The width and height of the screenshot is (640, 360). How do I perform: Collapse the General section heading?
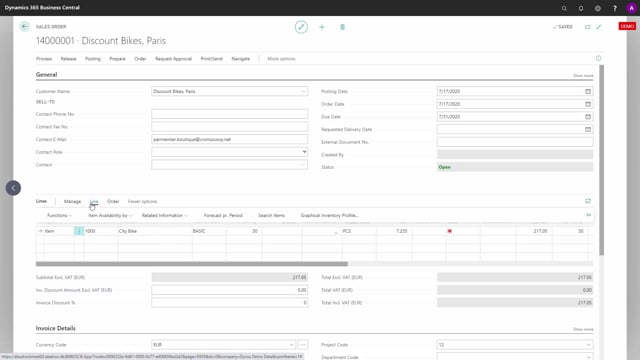(47, 75)
